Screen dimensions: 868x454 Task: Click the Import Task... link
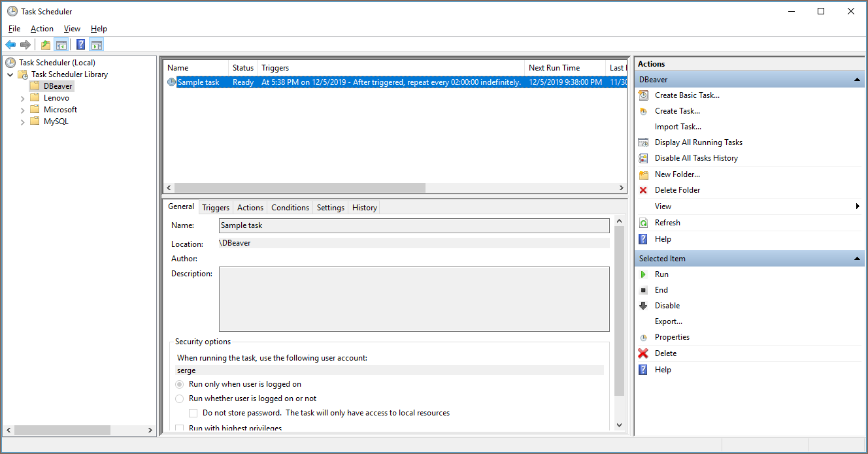(678, 127)
